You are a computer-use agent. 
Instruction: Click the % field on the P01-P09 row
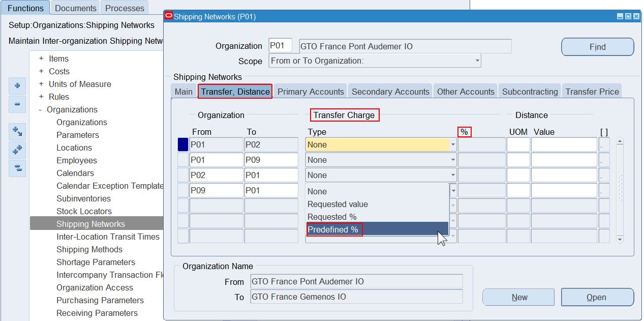click(x=482, y=160)
